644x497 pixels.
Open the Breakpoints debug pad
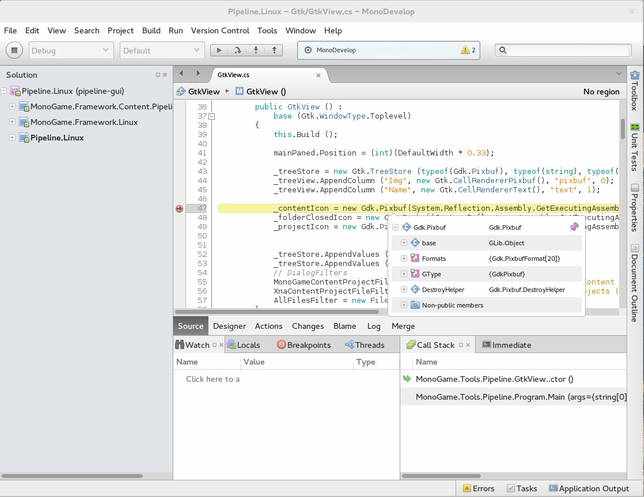click(304, 345)
